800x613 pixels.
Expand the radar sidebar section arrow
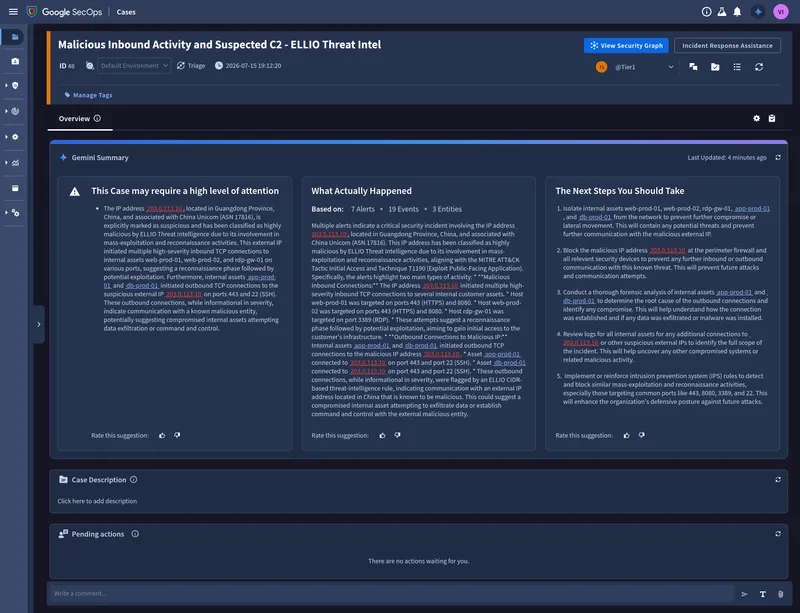pos(6,111)
